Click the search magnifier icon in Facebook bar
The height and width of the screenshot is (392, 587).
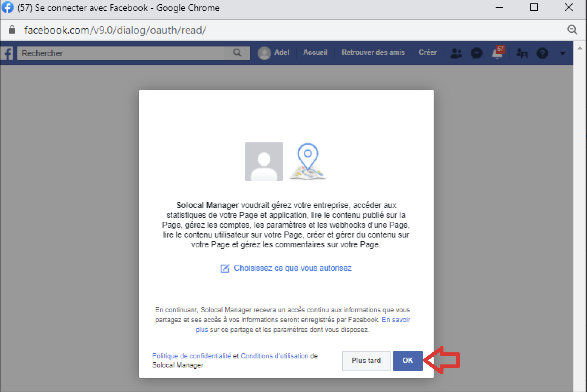coord(237,53)
